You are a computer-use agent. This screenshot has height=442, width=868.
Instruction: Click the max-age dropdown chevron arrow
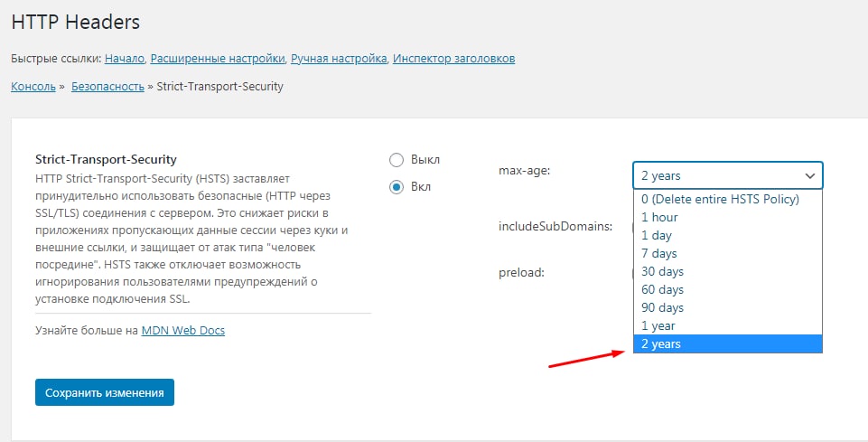tap(809, 175)
